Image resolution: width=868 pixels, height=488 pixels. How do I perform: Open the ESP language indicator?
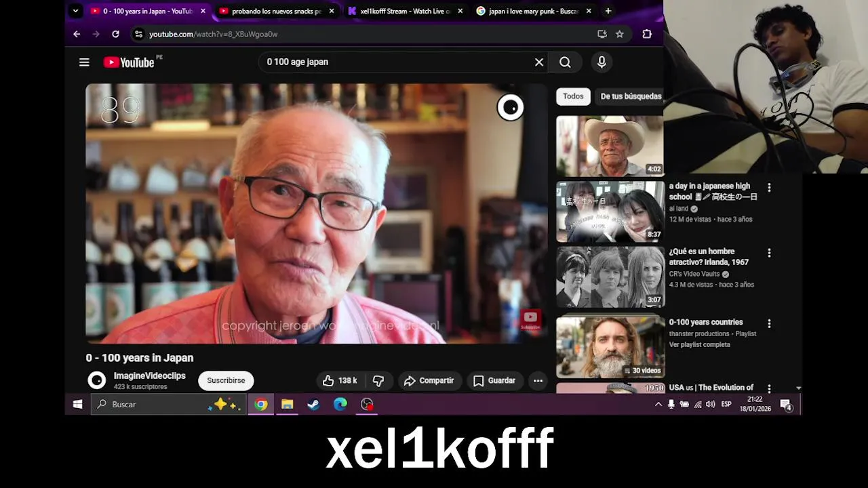[726, 404]
